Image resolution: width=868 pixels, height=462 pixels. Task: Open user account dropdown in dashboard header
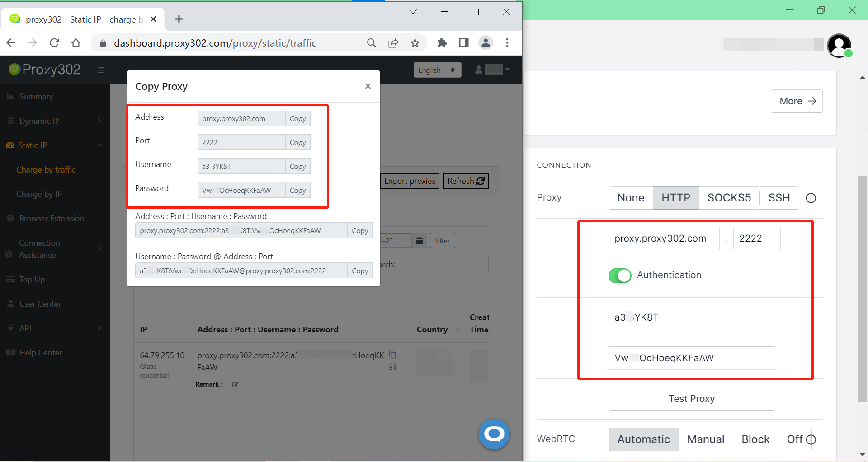pyautogui.click(x=492, y=70)
